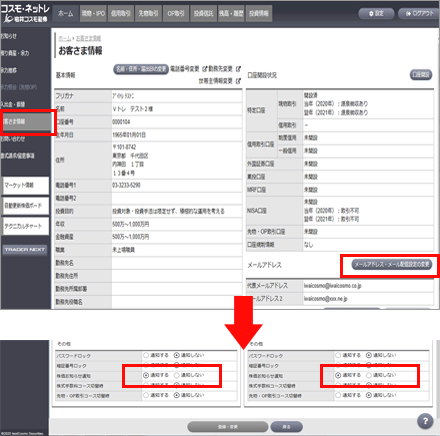Click the 口座開設 button
The height and width of the screenshot is (436, 440).
pyautogui.click(x=421, y=75)
